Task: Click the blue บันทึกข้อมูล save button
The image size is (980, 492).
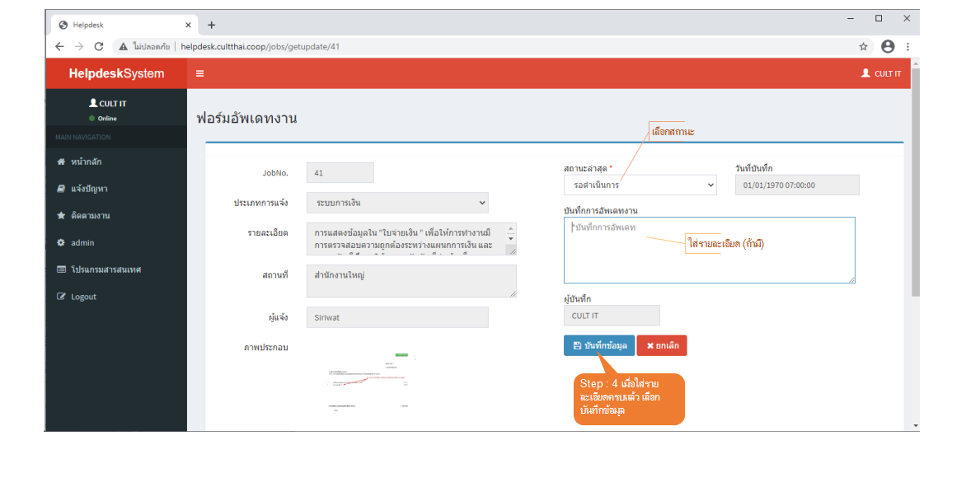Action: pos(599,345)
